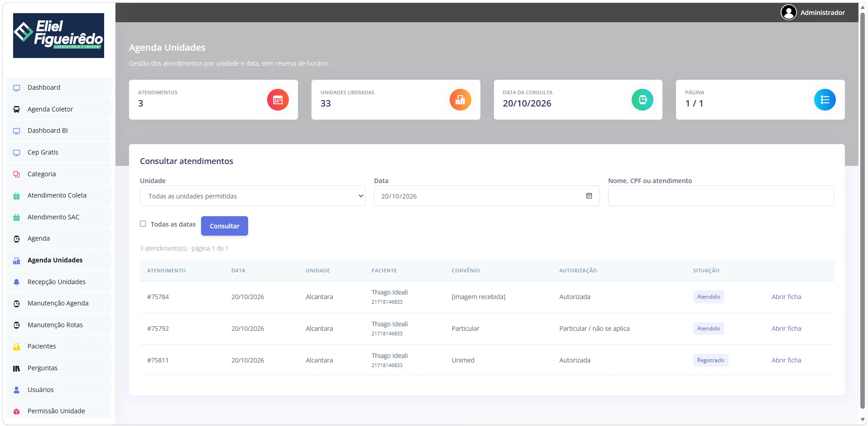The width and height of the screenshot is (868, 426).
Task: Click the blue list icon in Página card
Action: [825, 100]
